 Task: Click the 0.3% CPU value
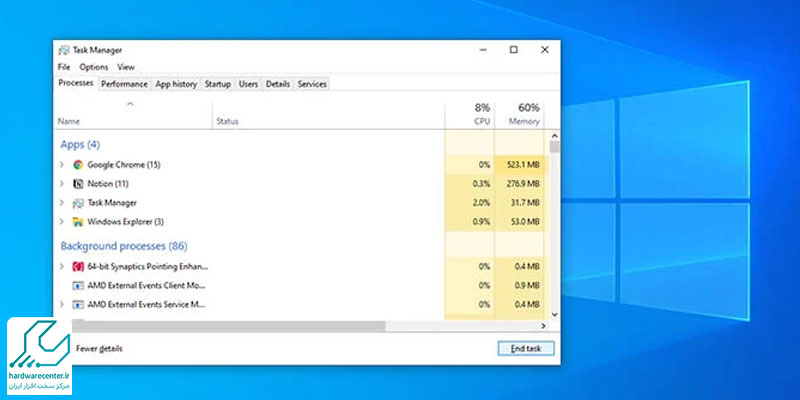[481, 184]
